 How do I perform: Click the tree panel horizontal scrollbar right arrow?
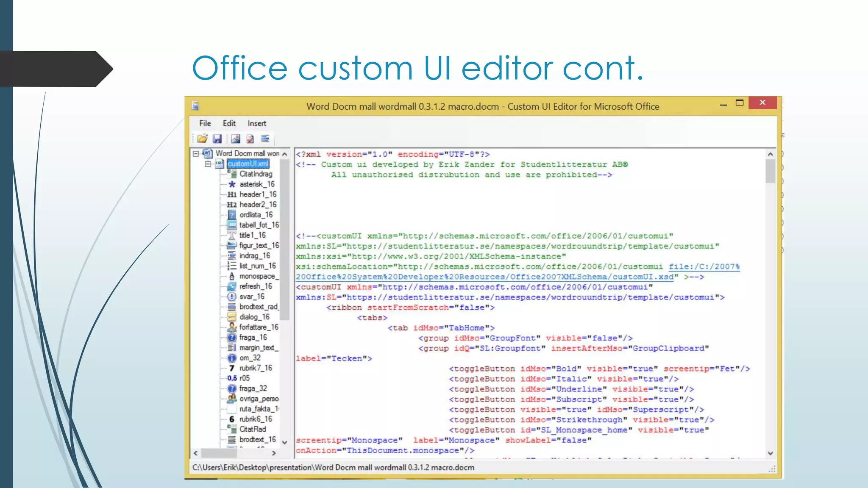pyautogui.click(x=274, y=453)
